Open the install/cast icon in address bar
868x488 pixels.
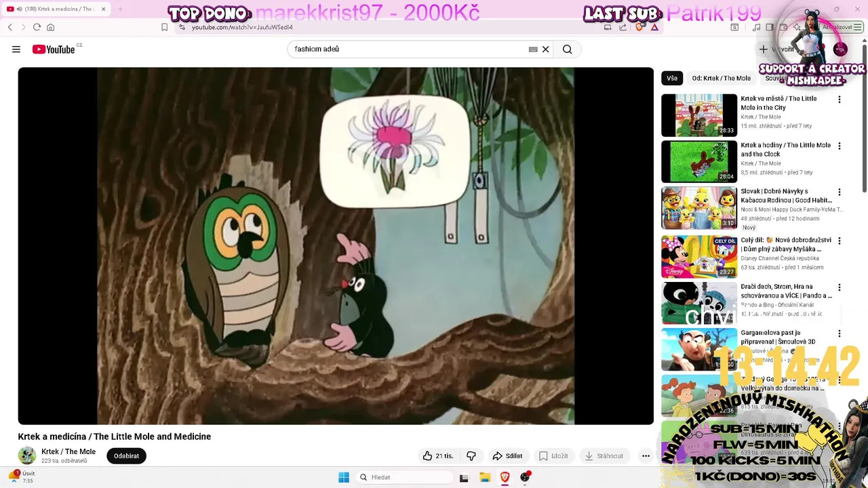point(608,27)
